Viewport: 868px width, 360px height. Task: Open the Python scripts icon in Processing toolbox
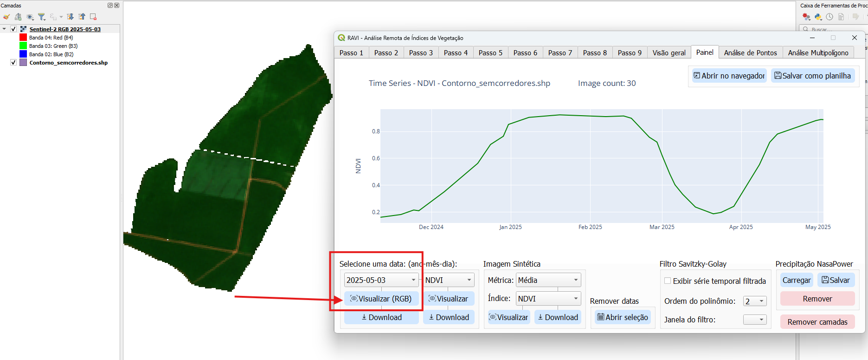pos(818,17)
